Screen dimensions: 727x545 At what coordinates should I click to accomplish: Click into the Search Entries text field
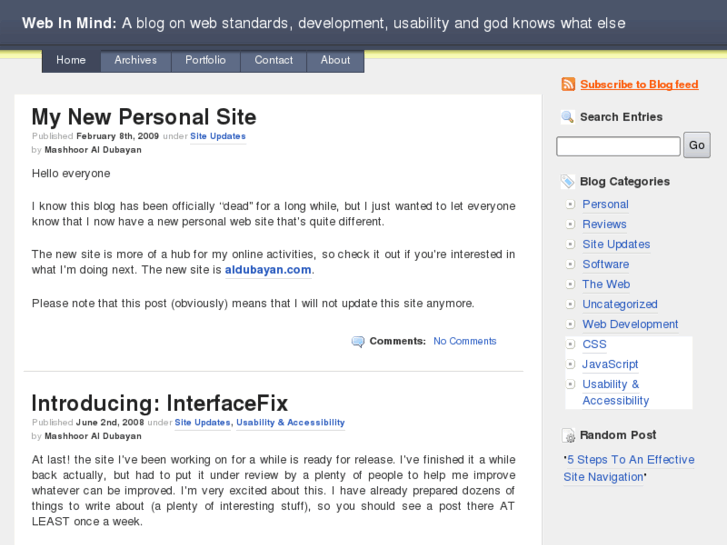[x=618, y=146]
